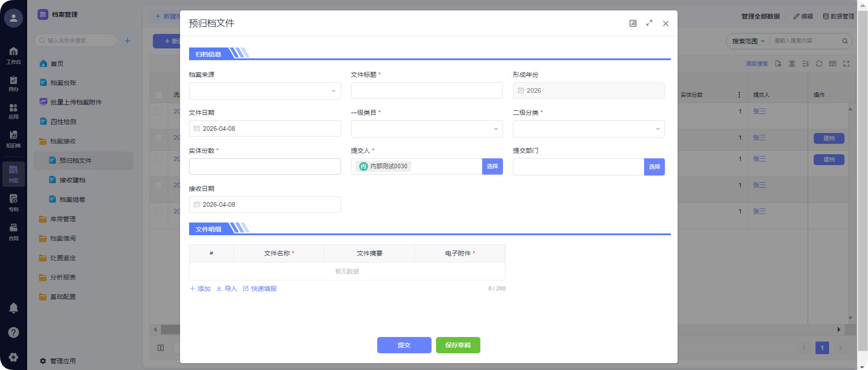This screenshot has height=370, width=868.
Task: Click the 提交 button
Action: coord(404,345)
